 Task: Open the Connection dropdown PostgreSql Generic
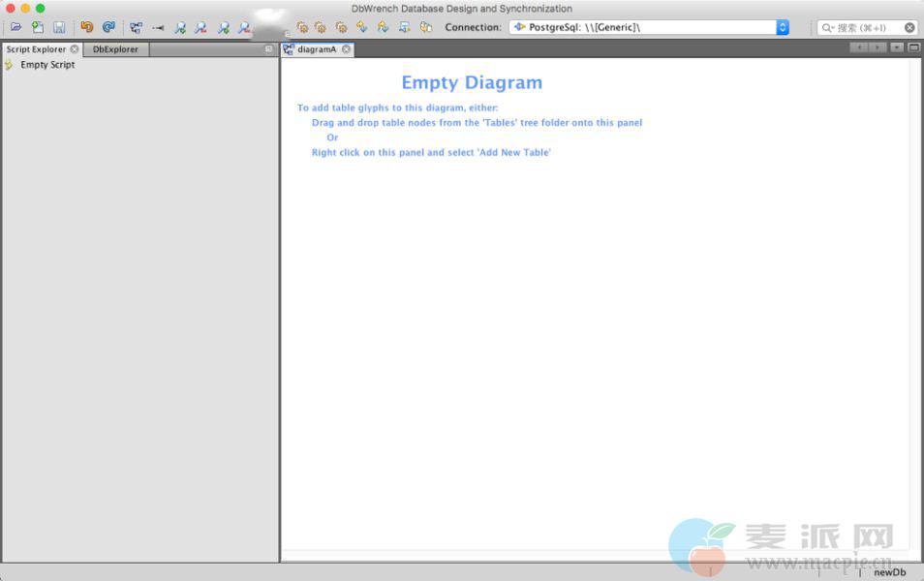click(x=648, y=27)
